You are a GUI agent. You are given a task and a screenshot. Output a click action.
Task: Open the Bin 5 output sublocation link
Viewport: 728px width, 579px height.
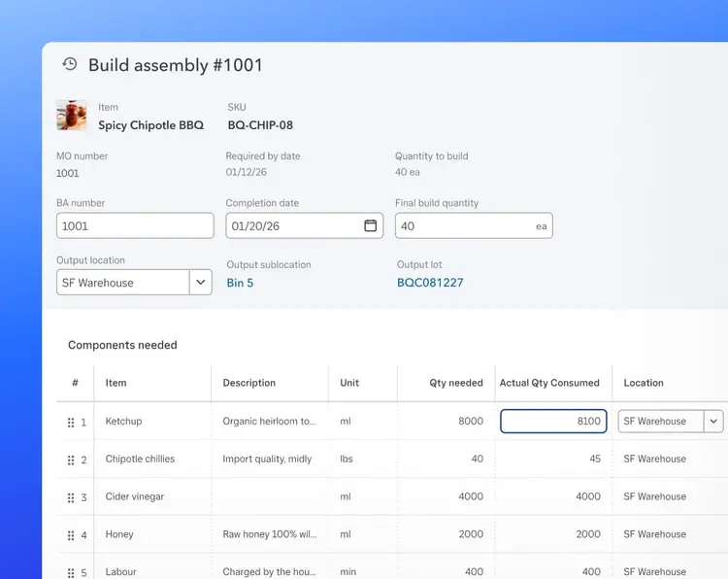(240, 283)
